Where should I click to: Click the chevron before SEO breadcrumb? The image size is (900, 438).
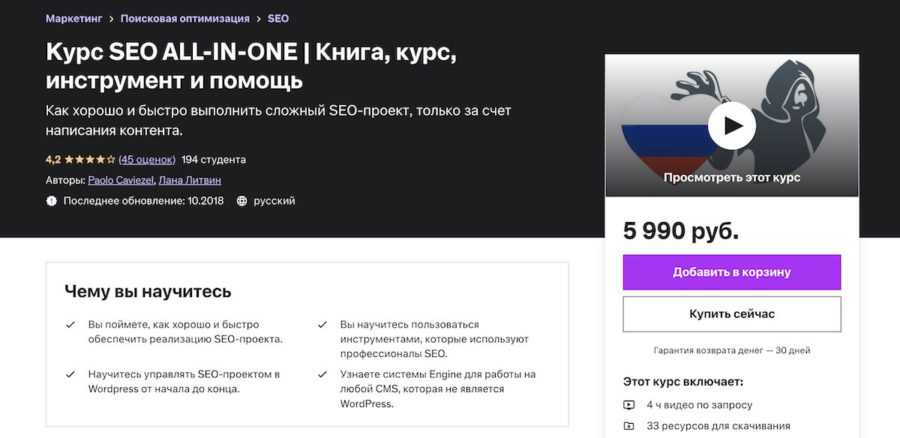257,18
